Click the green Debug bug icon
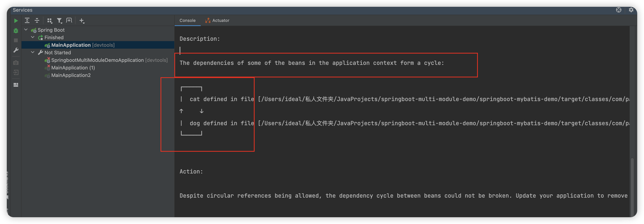 click(x=16, y=31)
